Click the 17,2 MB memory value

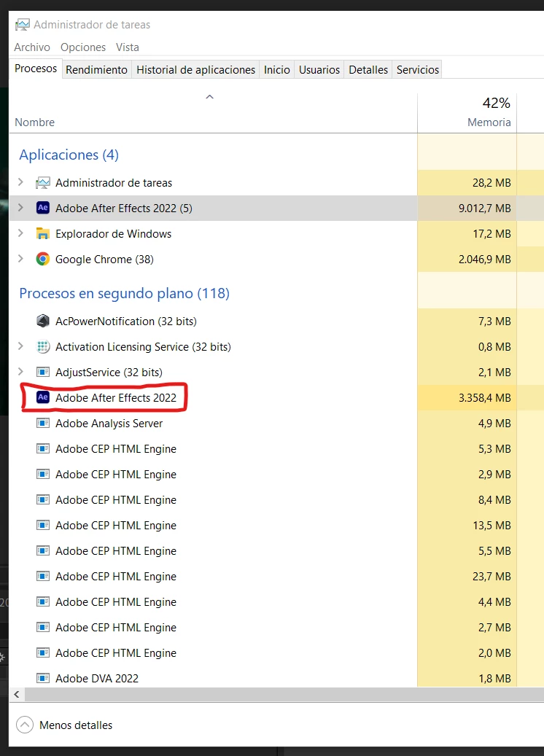pos(491,234)
